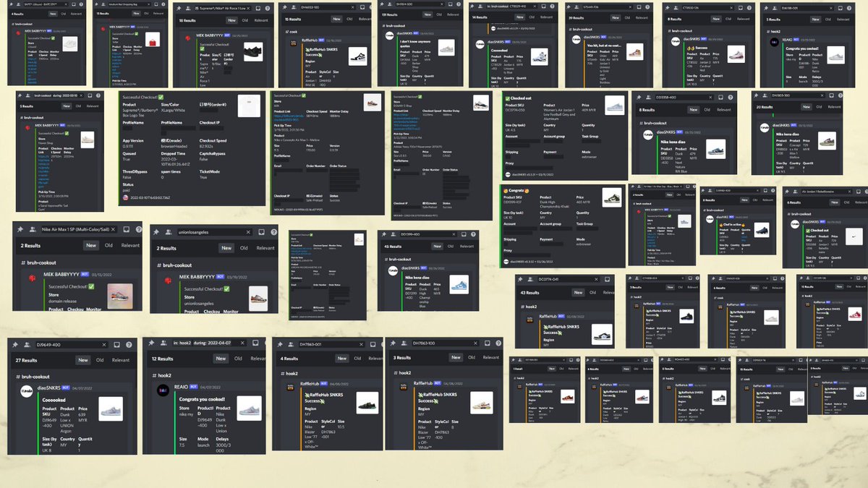Clear the DH7863-001 search query

tap(361, 344)
